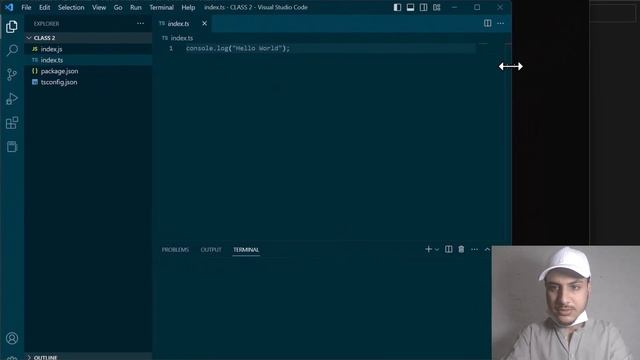Maximize the panel with chevron up
The width and height of the screenshot is (640, 360).
(x=487, y=249)
